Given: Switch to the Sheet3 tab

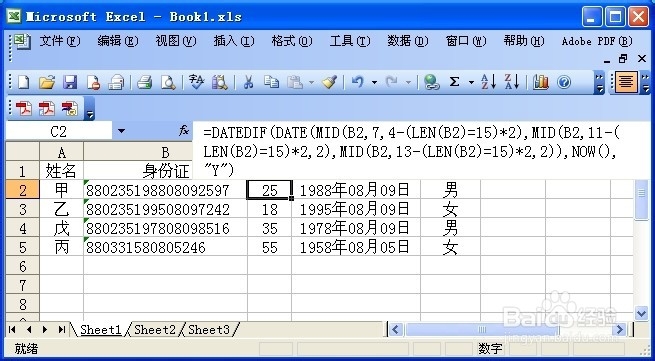Looking at the screenshot, I should pos(209,330).
